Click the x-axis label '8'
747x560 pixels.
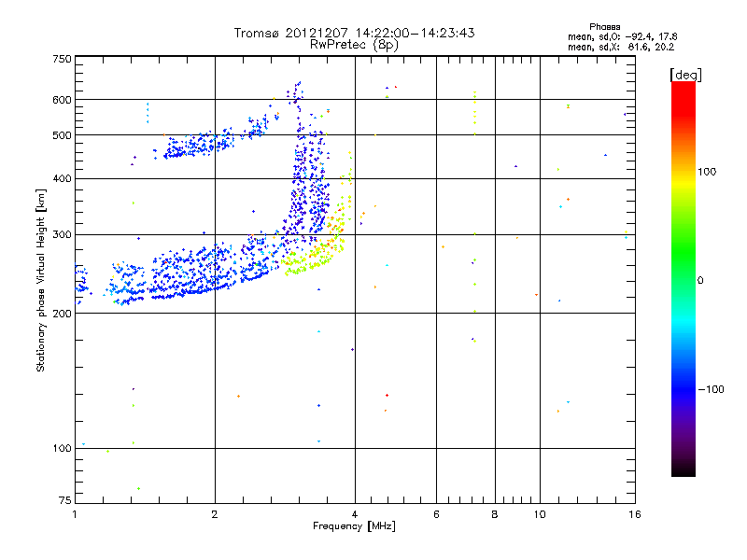pos(495,514)
